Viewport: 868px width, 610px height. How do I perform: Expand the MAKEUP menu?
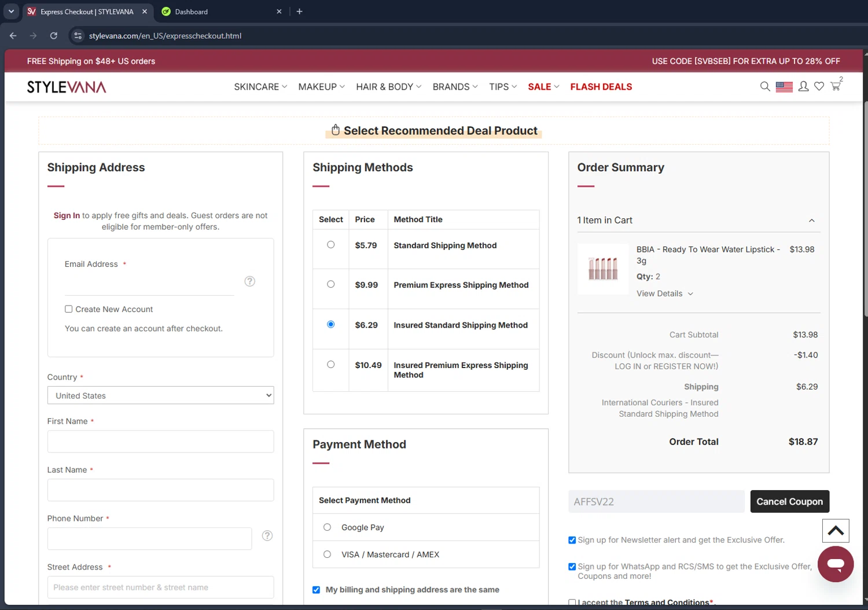click(x=322, y=87)
